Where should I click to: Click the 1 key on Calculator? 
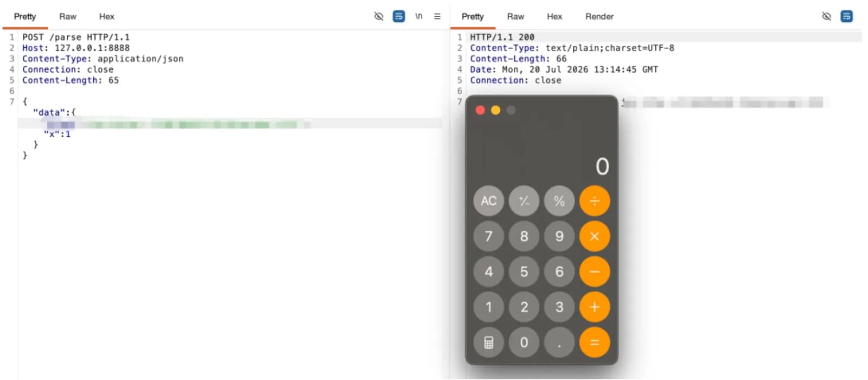489,307
